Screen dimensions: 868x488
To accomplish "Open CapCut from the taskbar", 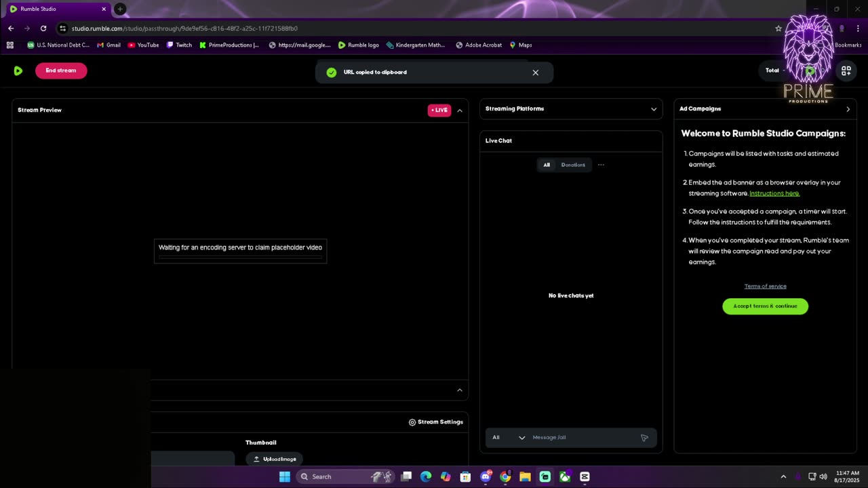I will (x=585, y=476).
